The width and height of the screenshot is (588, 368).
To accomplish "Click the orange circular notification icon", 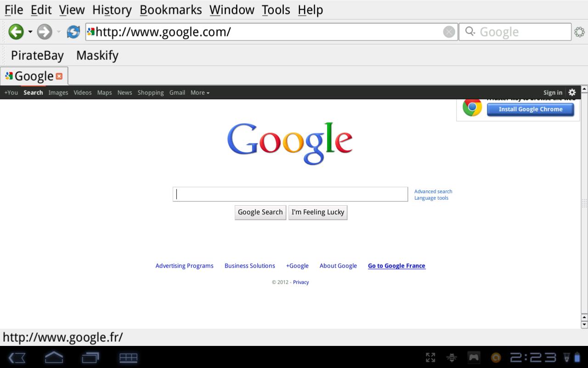I will [x=496, y=357].
